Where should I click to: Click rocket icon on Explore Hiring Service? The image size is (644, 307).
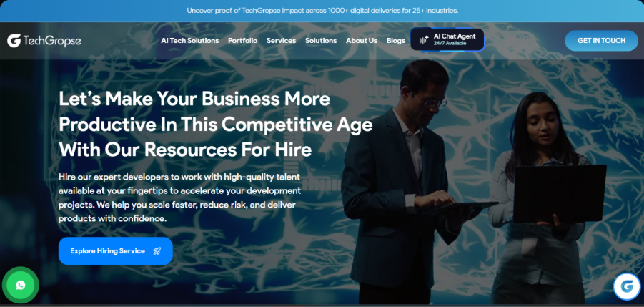(157, 251)
